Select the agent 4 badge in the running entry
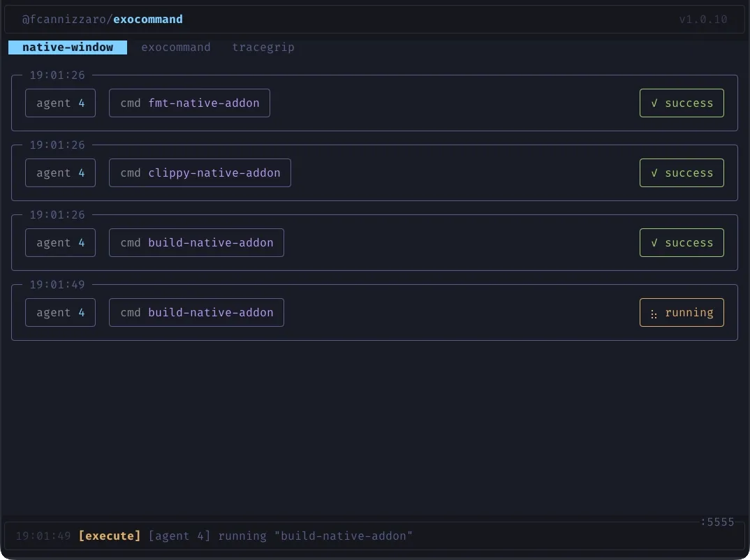 60,312
